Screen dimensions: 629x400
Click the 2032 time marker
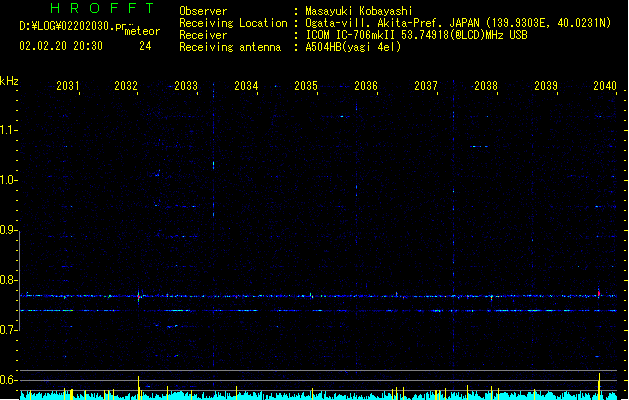(126, 86)
